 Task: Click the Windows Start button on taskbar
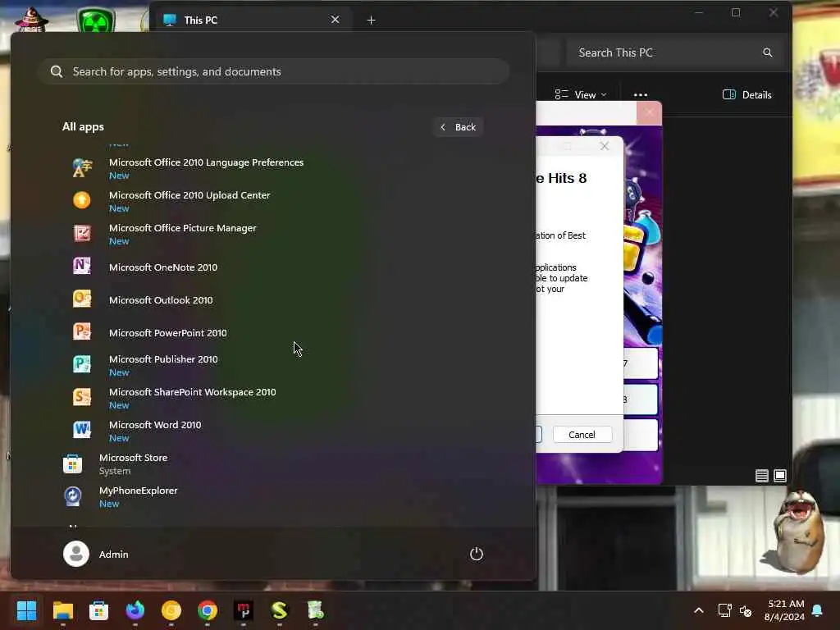coord(26,610)
